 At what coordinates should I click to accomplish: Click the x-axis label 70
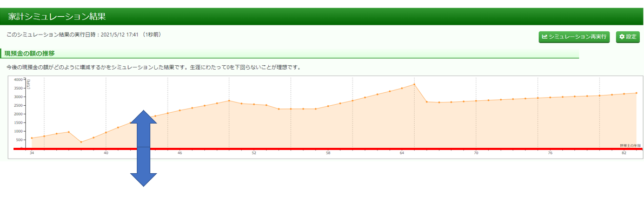[476, 153]
